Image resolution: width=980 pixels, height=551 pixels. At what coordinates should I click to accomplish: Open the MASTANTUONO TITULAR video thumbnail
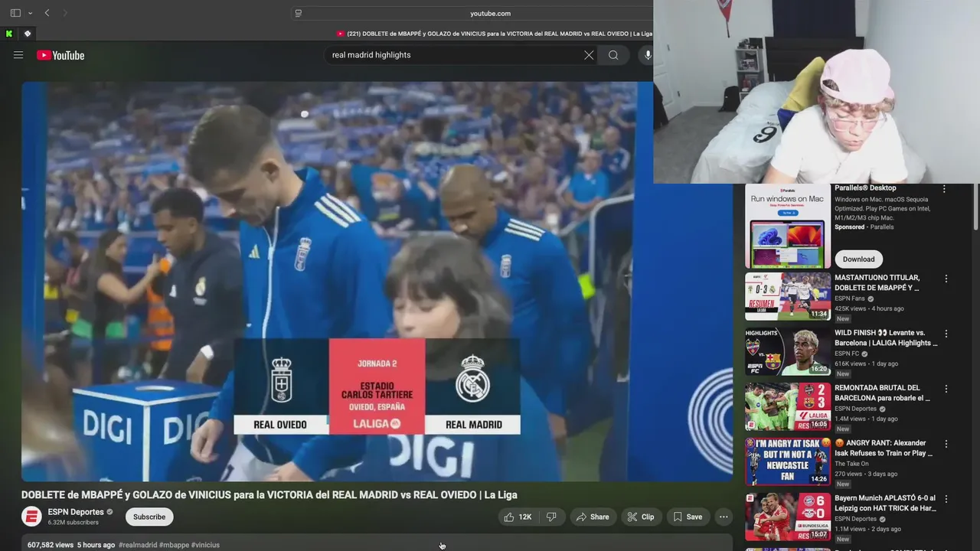(x=788, y=296)
